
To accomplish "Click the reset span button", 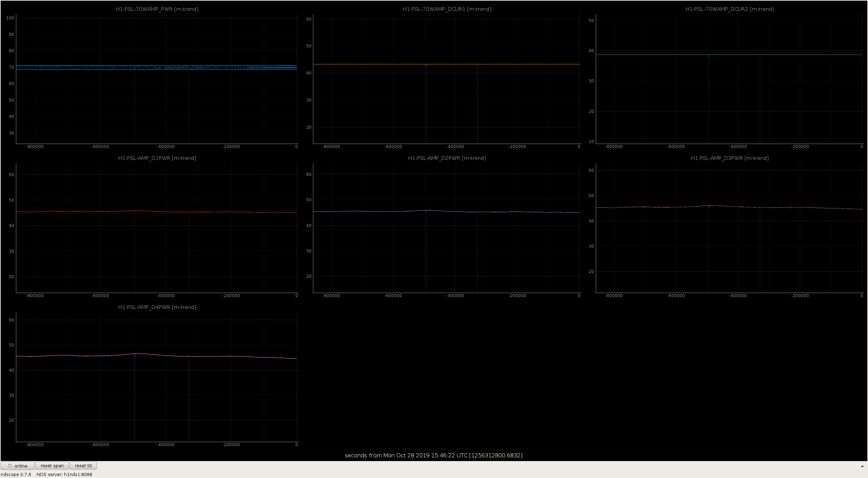I will [x=52, y=465].
